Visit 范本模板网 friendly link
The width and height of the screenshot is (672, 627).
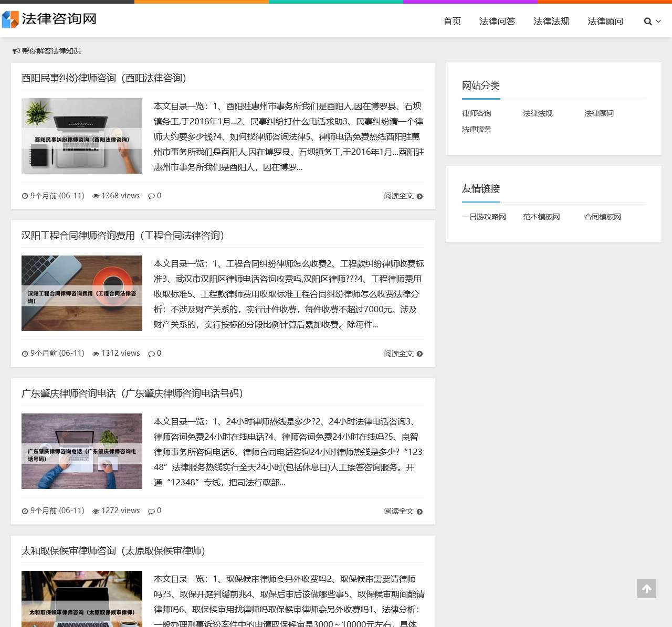541,217
